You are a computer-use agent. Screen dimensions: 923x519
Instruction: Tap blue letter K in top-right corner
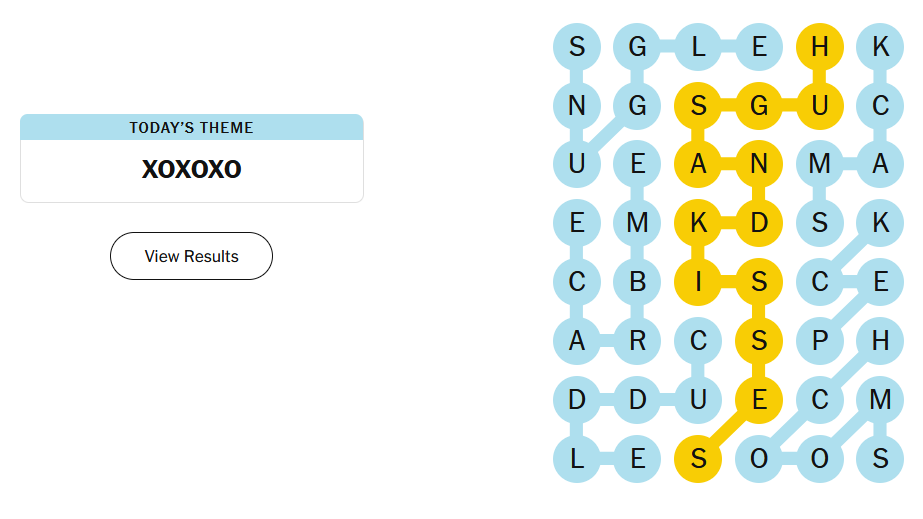pyautogui.click(x=880, y=46)
